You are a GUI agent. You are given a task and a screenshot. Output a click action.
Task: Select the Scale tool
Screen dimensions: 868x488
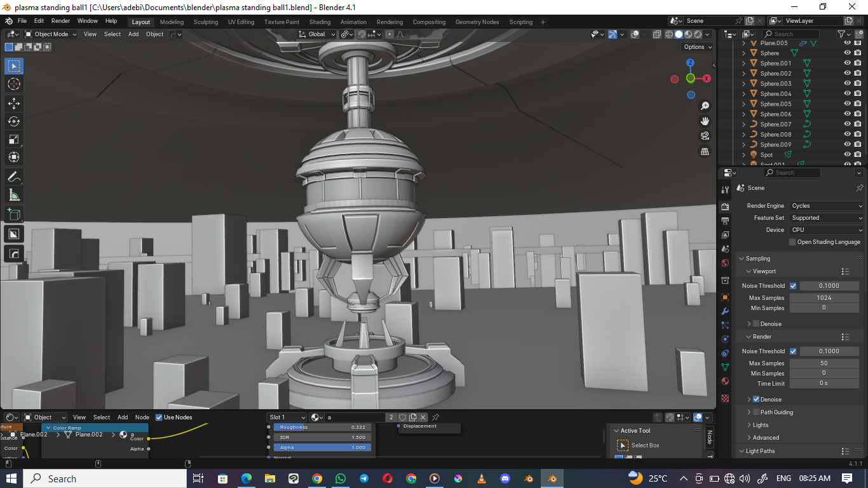point(14,139)
